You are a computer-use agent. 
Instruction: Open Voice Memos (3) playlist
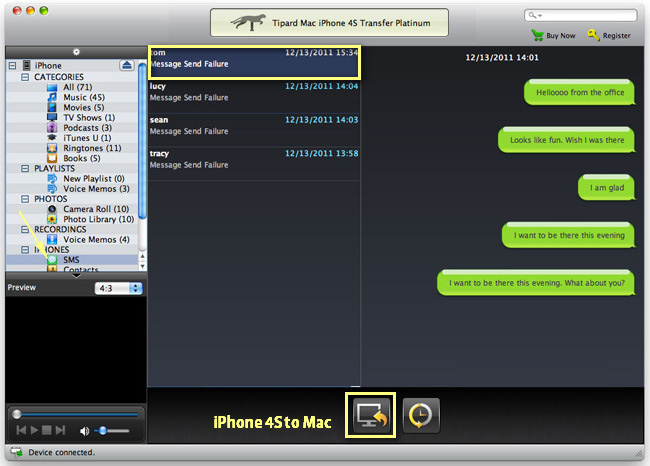[x=96, y=189]
